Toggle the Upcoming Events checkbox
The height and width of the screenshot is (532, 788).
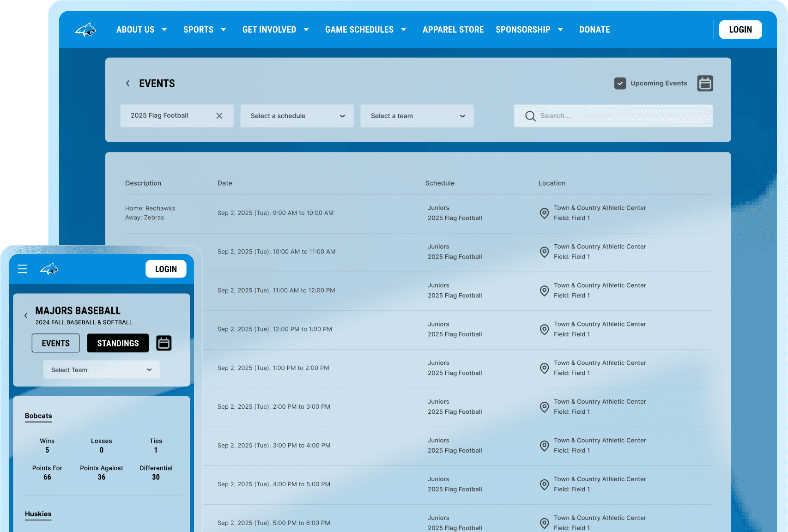(620, 84)
